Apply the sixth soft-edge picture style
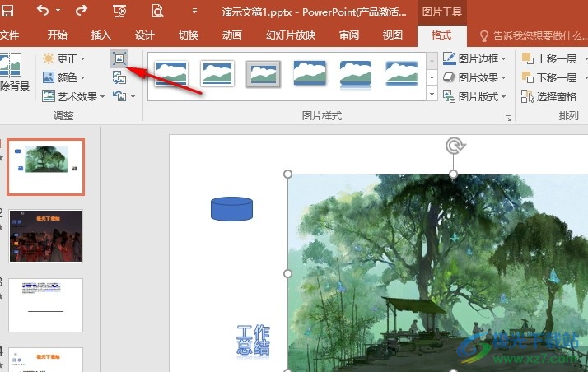Image resolution: width=588 pixels, height=372 pixels. click(x=402, y=73)
